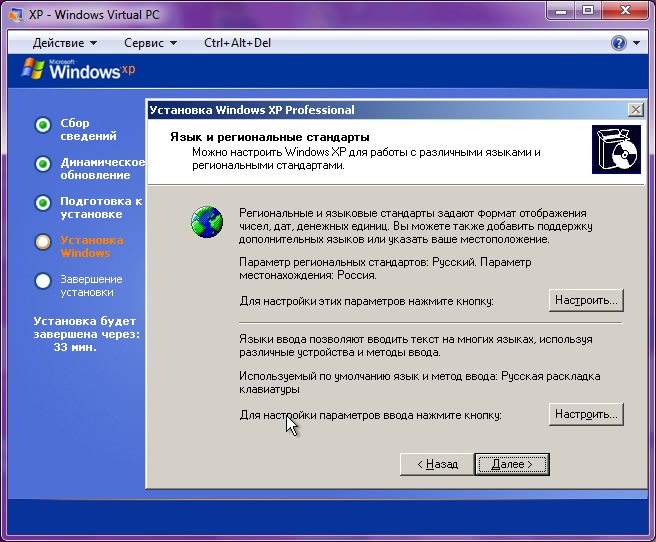Viewport: 656px width, 542px height.
Task: Click the heading Язык и региональные стандарты
Action: 270,137
